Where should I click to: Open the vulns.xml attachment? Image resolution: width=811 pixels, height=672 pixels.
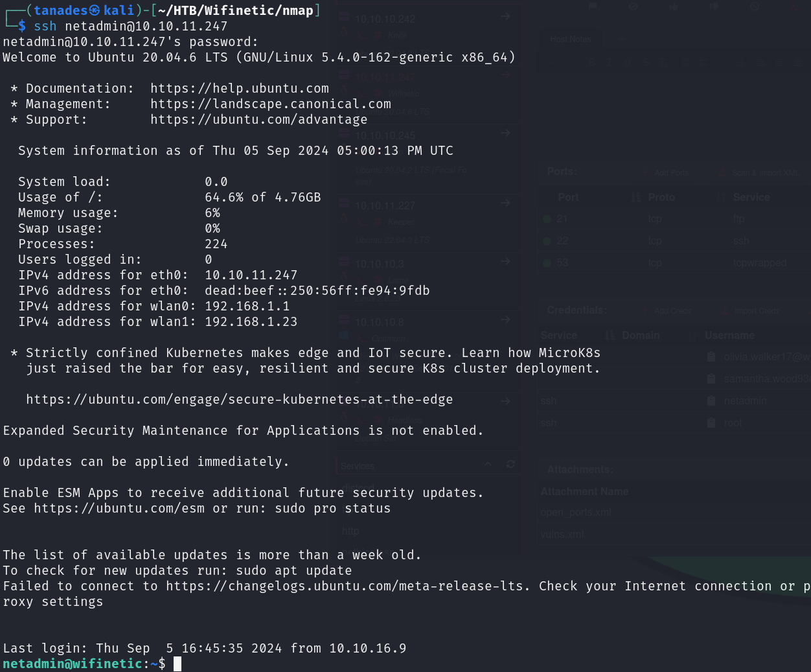562,535
